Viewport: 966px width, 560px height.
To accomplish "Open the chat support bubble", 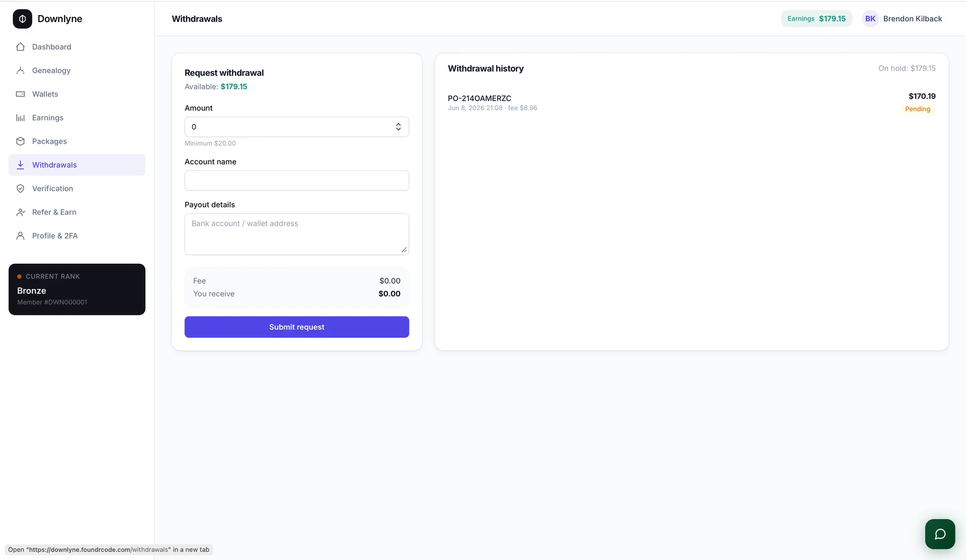I will click(x=940, y=534).
